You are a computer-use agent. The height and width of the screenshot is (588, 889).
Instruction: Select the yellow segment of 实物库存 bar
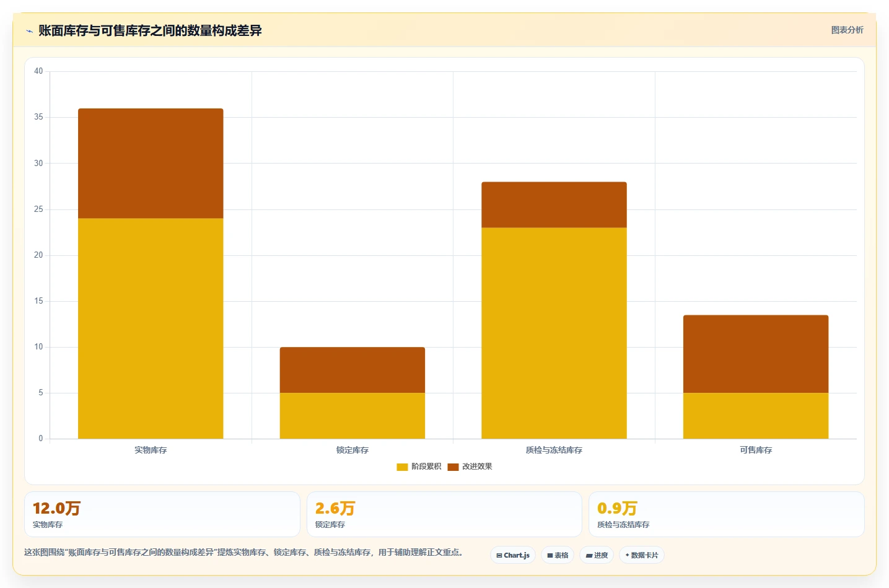pos(151,328)
